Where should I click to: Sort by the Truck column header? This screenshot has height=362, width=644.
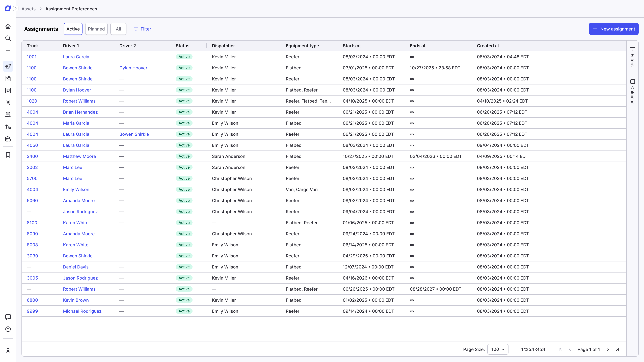pos(33,46)
